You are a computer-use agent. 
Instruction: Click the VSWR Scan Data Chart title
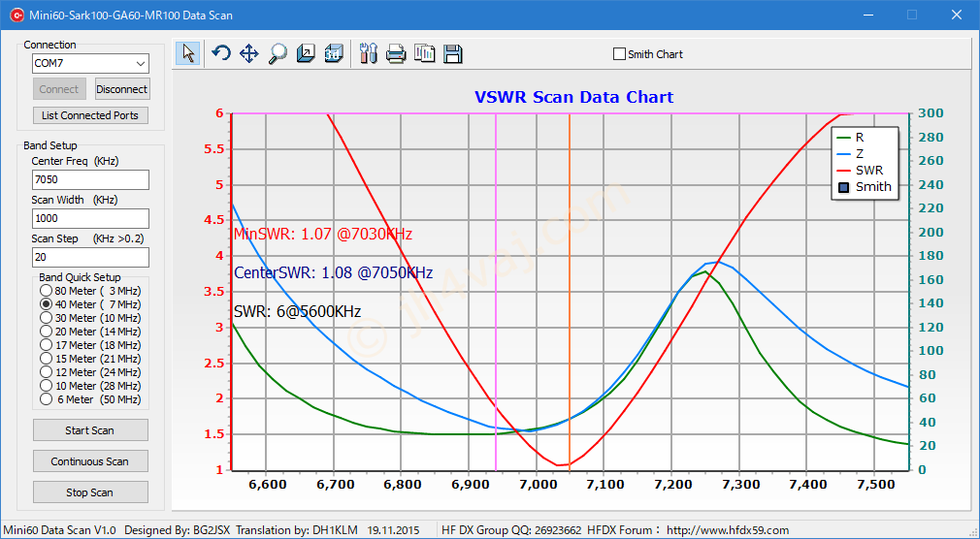click(x=573, y=98)
